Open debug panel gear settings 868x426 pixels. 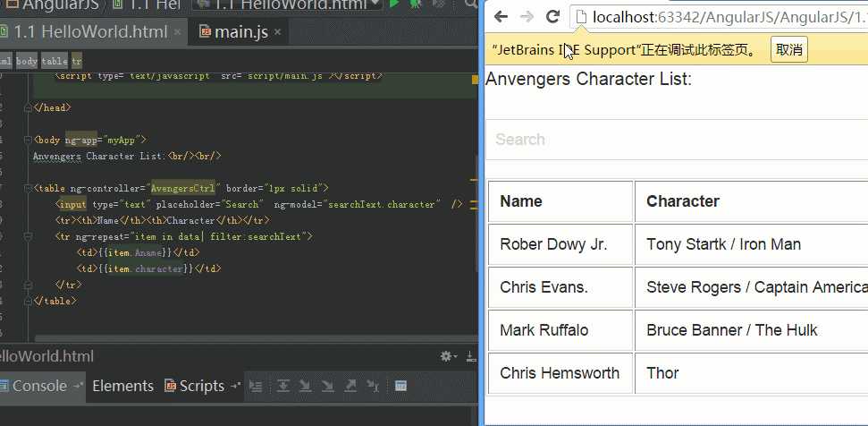448,356
